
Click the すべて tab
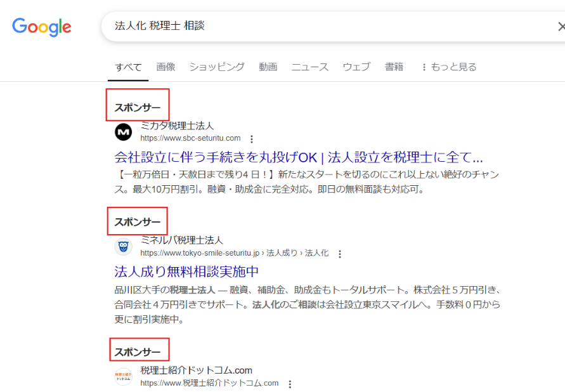pyautogui.click(x=128, y=67)
